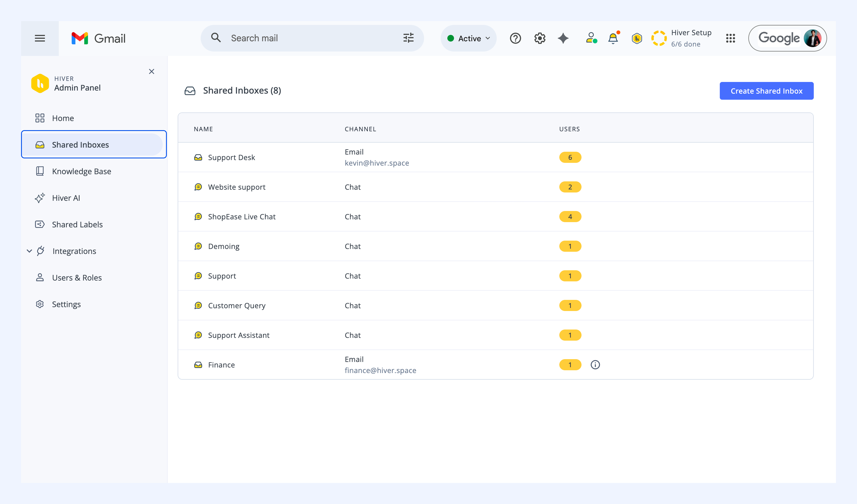Screen dimensions: 857x504
Task: Click the kevin@hiver.space email address
Action: [377, 163]
